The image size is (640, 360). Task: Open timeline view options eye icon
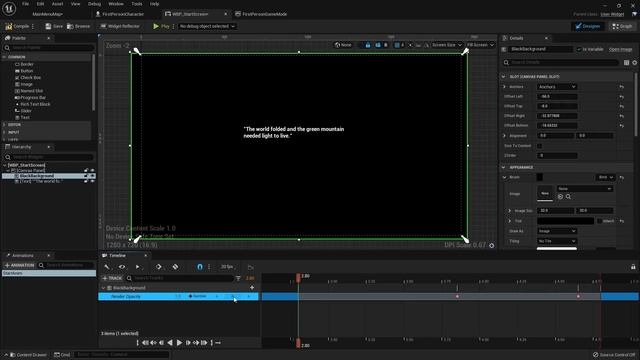(122, 267)
